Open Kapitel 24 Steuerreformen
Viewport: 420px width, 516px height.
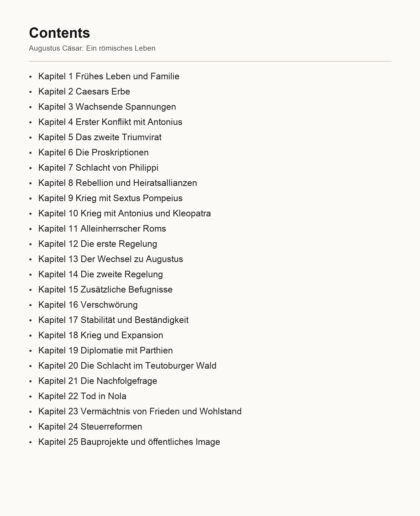pos(90,427)
